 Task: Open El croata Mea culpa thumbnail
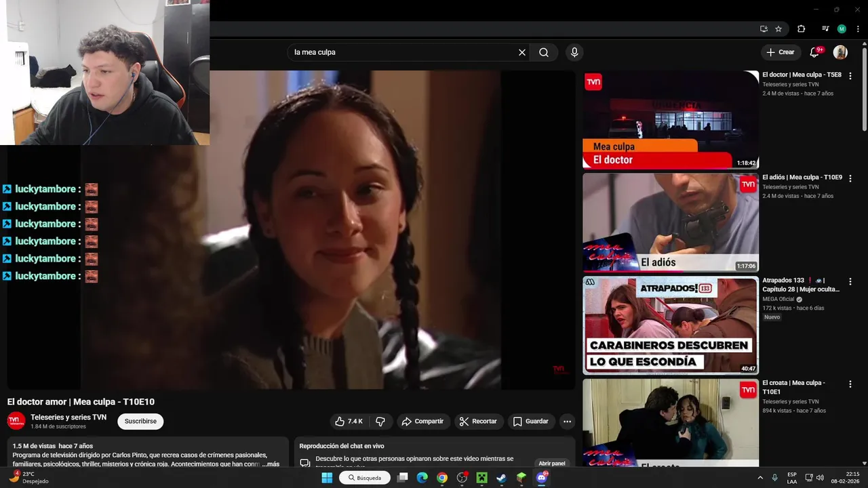point(671,422)
